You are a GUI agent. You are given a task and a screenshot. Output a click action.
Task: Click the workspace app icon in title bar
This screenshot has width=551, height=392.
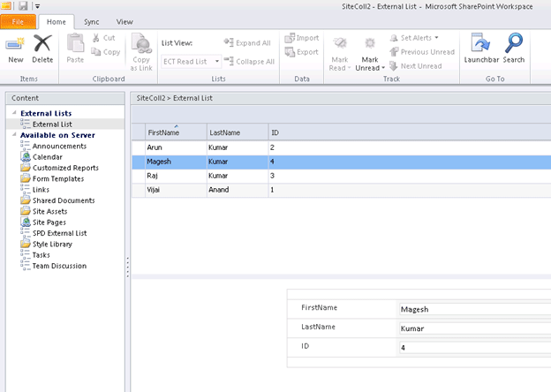pos(6,5)
